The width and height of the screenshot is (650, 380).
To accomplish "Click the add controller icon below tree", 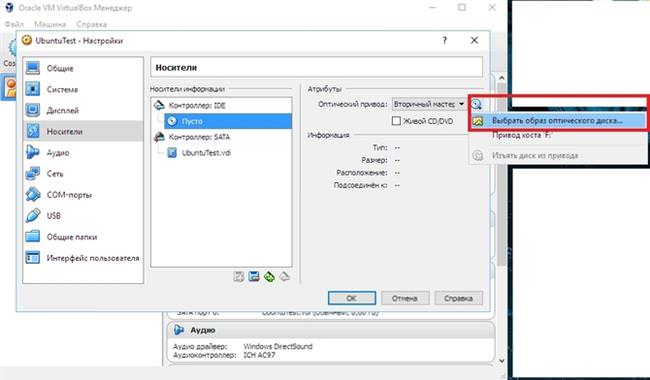I will click(238, 276).
